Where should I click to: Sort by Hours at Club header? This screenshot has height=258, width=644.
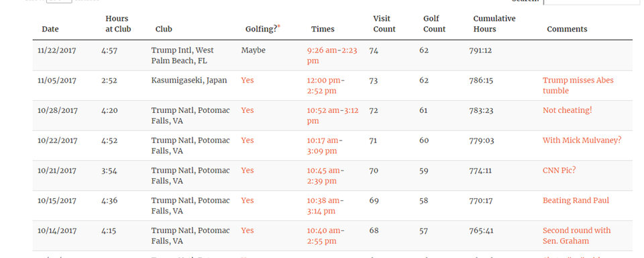click(118, 24)
